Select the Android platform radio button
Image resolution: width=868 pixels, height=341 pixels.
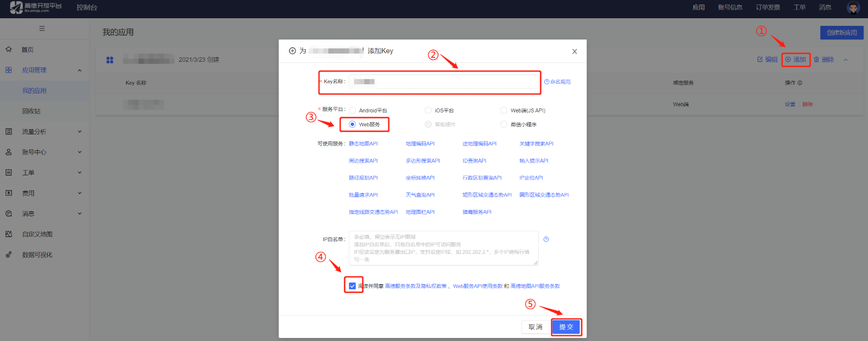[352, 110]
